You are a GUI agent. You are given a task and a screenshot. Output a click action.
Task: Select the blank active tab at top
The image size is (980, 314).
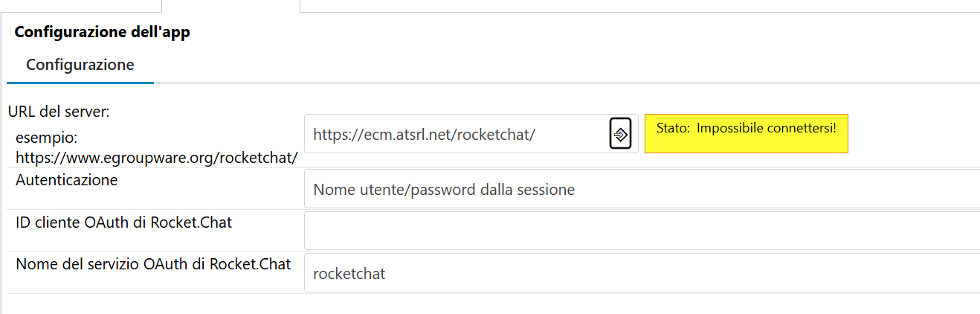[x=231, y=5]
